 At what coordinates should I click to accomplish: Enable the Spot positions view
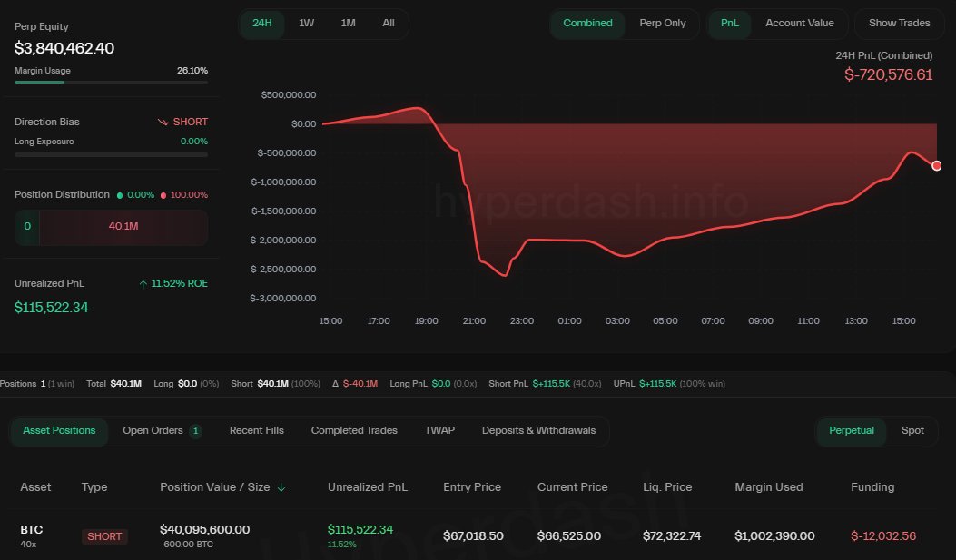tap(912, 430)
